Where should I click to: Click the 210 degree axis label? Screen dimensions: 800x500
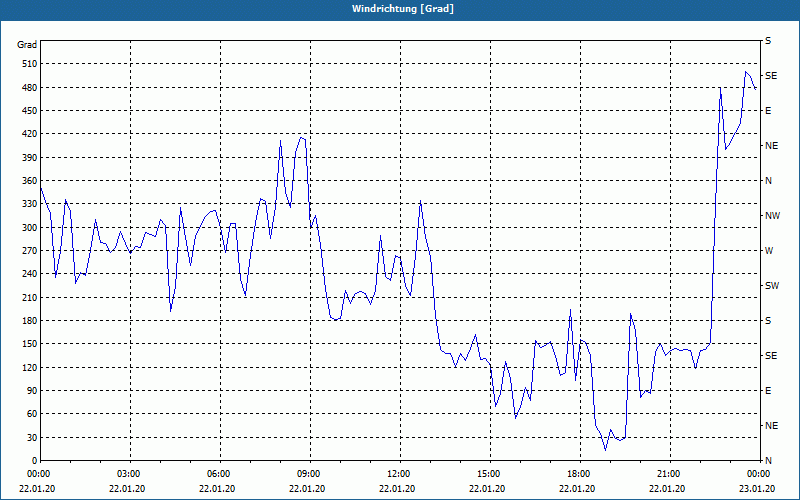31,297
